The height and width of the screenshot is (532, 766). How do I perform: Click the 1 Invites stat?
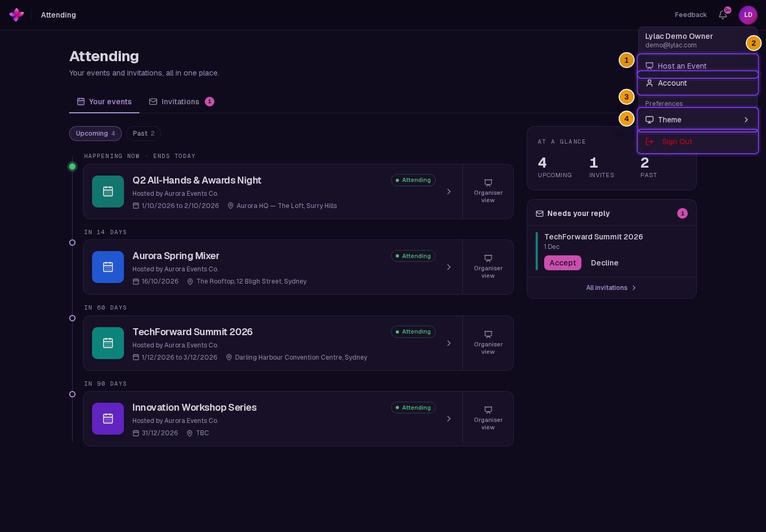pos(602,167)
